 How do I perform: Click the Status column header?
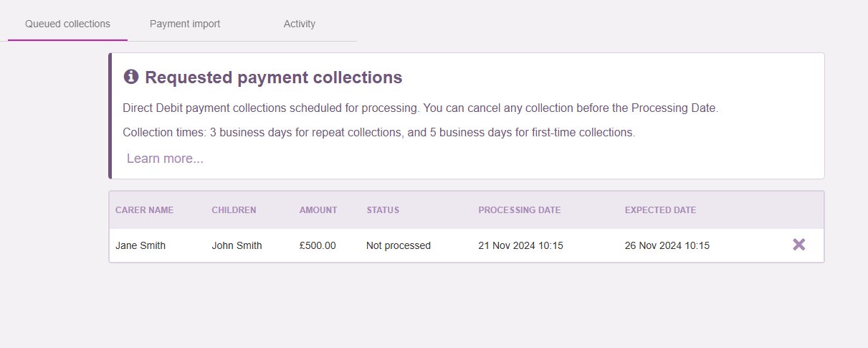tap(383, 210)
